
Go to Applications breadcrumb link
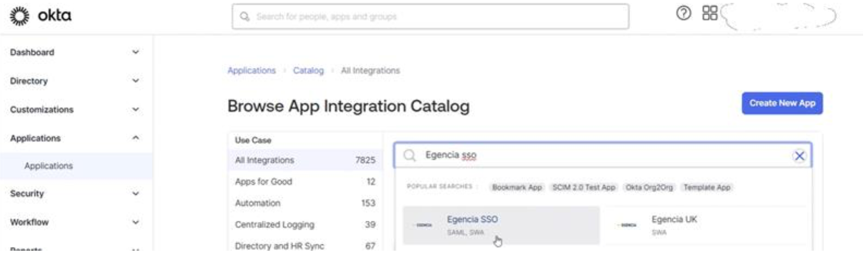[x=252, y=70]
